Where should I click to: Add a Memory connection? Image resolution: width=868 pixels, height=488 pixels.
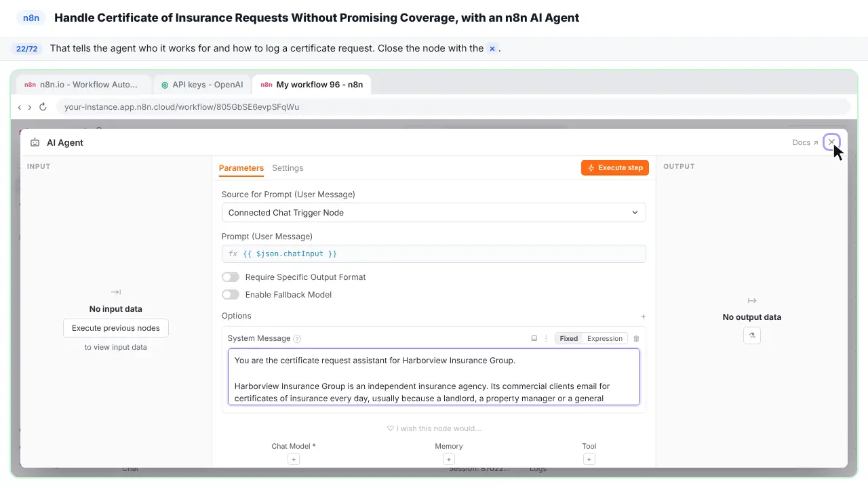[x=449, y=460]
